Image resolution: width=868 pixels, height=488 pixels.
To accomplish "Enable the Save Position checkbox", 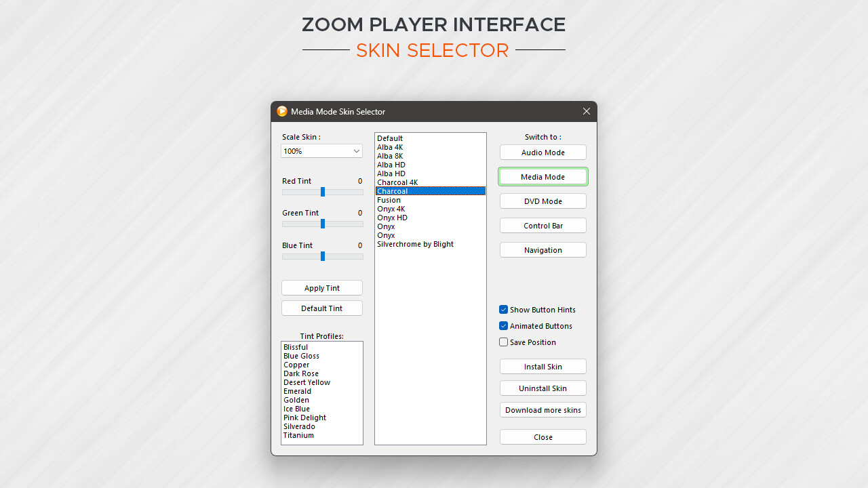I will pos(503,342).
